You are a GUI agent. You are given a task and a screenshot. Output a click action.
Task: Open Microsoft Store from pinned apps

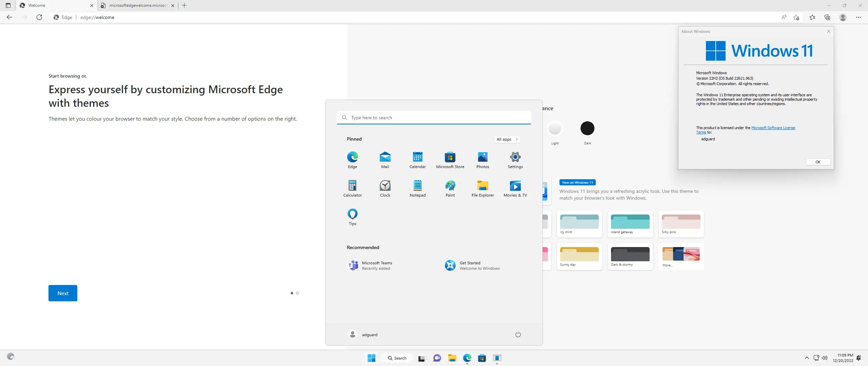click(x=450, y=158)
